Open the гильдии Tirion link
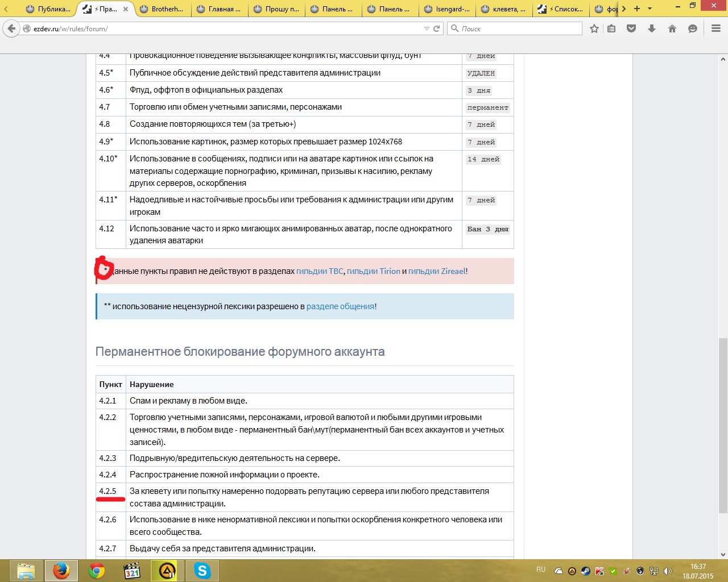This screenshot has height=582, width=728. click(x=374, y=271)
